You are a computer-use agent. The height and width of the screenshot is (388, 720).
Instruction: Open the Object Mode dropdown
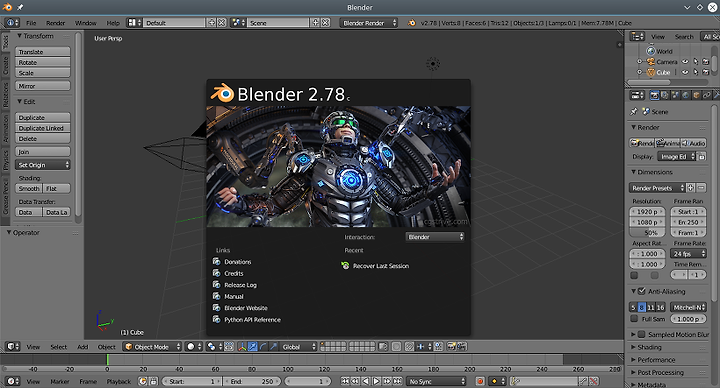coord(152,347)
